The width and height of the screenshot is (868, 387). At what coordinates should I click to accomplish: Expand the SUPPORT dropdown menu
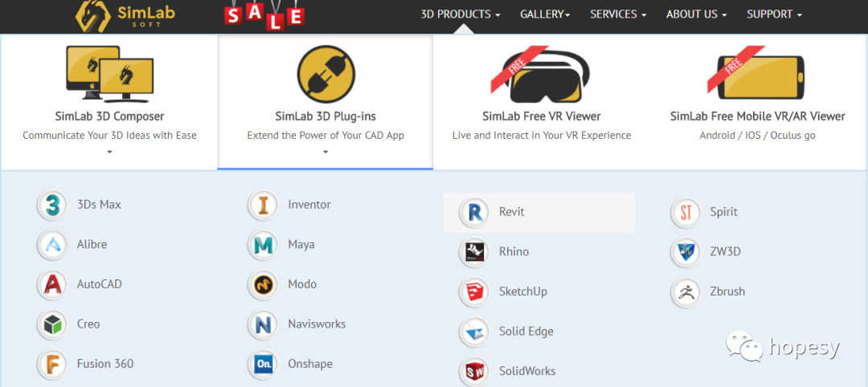click(774, 14)
